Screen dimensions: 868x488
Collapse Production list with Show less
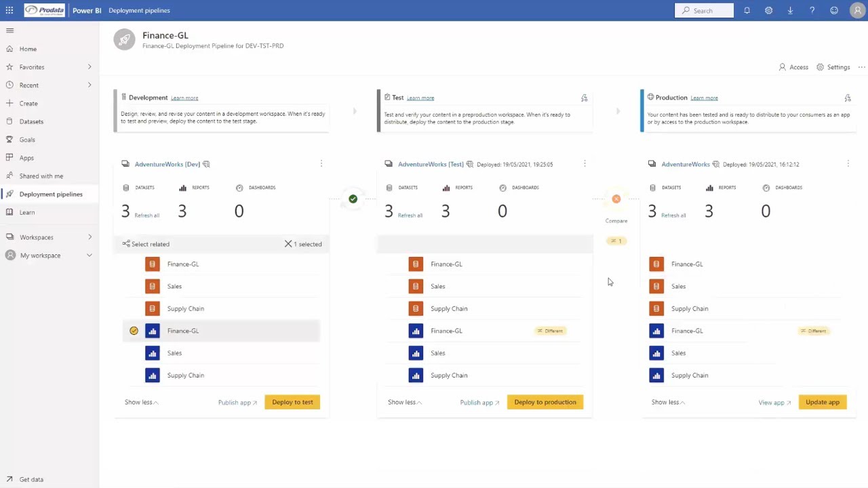pos(668,402)
